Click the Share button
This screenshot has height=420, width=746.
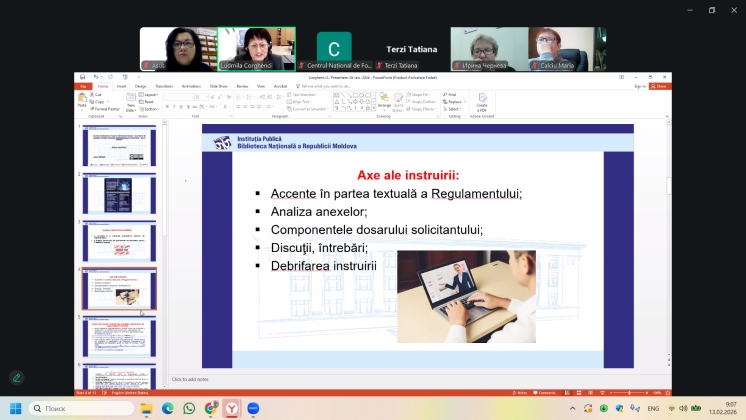click(659, 86)
